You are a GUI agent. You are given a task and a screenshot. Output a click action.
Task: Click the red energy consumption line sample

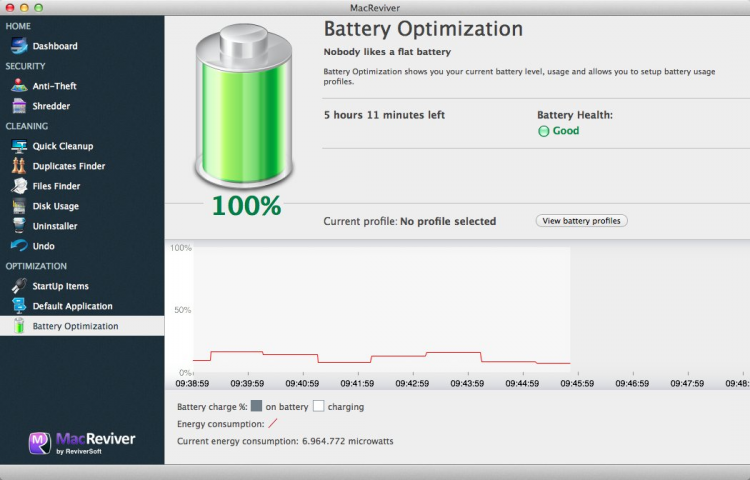273,423
